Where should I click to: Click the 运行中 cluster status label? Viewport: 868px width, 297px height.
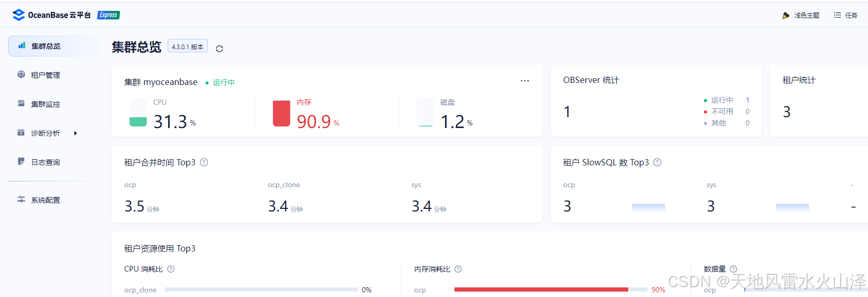tap(224, 82)
